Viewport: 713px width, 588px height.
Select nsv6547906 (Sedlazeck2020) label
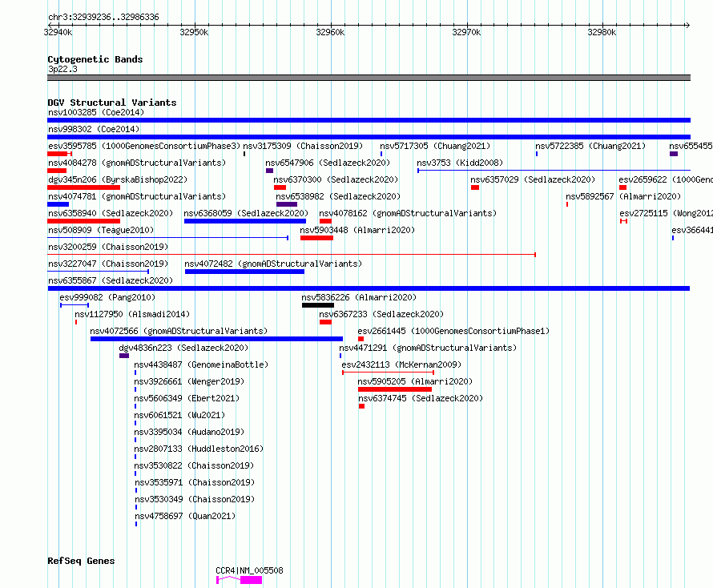click(328, 163)
